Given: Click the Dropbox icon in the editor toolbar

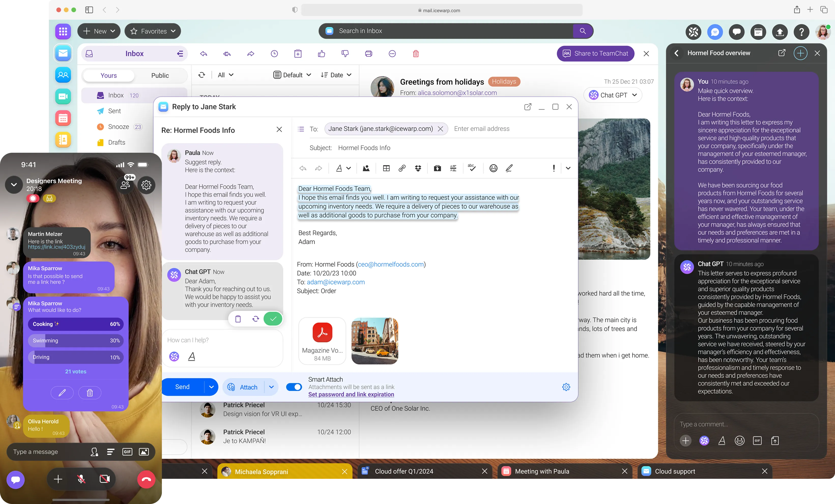Looking at the screenshot, I should [x=418, y=168].
